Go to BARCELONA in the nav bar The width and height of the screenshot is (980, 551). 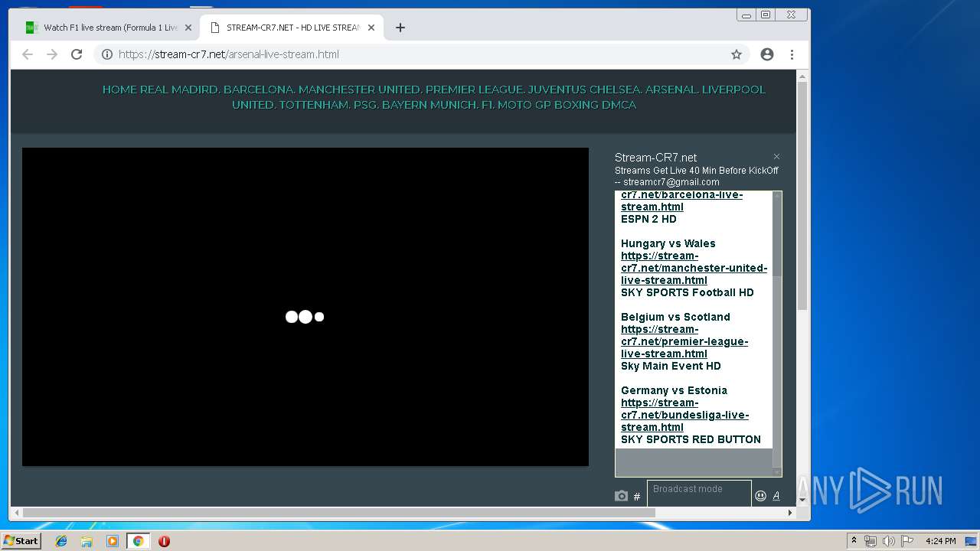click(x=260, y=90)
